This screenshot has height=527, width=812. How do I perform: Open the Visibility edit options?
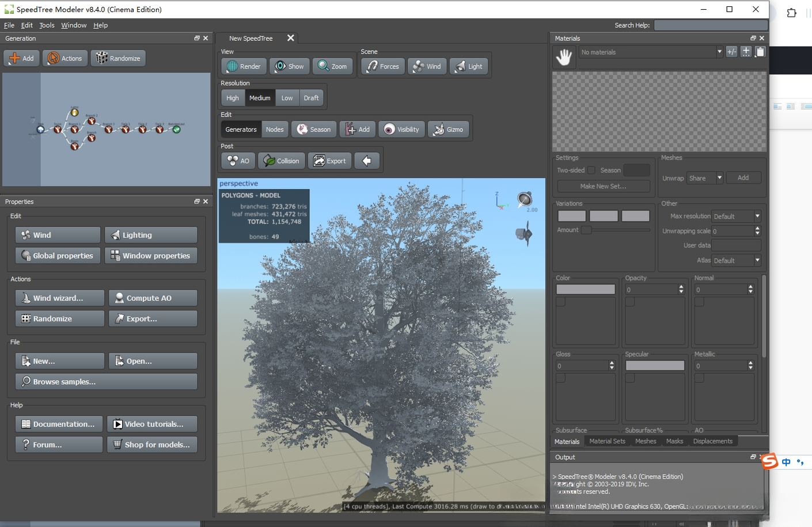[x=401, y=130]
